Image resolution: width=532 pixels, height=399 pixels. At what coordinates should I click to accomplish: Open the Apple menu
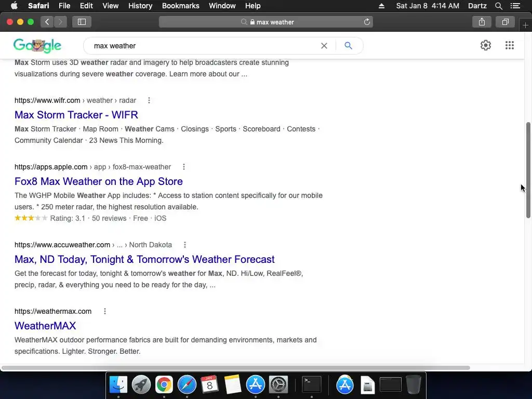click(14, 6)
